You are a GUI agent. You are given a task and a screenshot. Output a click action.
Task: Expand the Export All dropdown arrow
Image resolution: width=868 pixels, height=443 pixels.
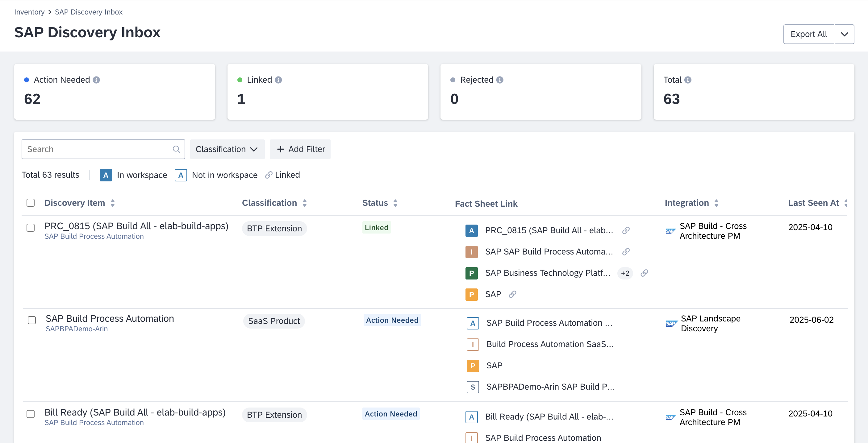(844, 34)
